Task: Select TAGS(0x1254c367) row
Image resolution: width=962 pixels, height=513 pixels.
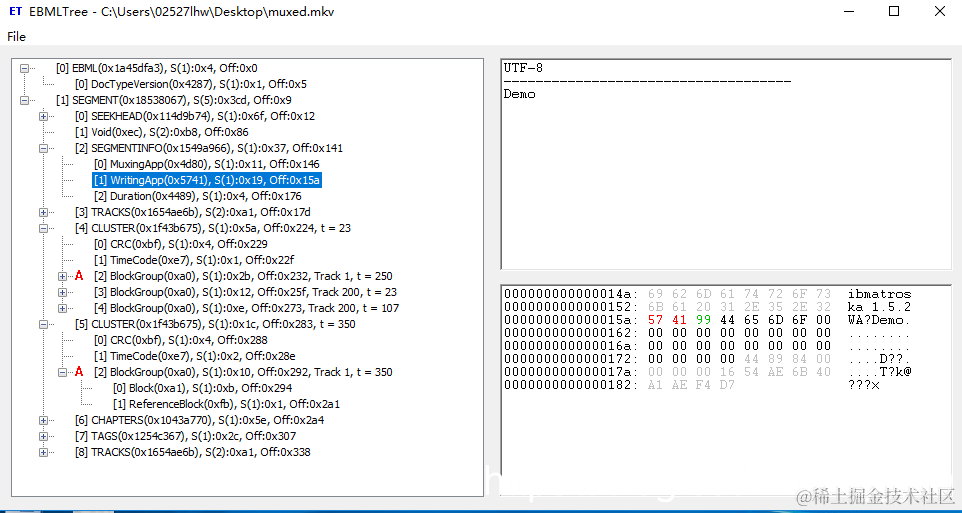Action: coord(185,436)
